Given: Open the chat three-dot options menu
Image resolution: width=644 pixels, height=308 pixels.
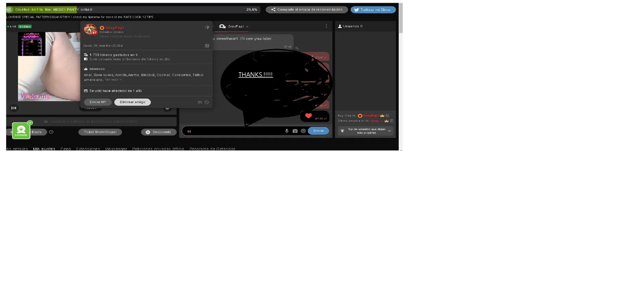Looking at the screenshot, I should 326,26.
